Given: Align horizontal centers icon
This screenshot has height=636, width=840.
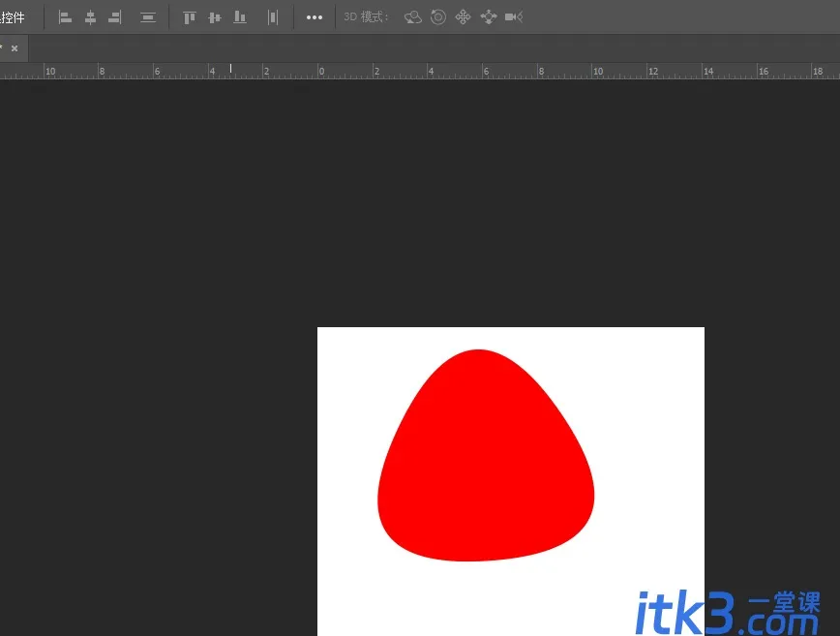Looking at the screenshot, I should point(91,17).
